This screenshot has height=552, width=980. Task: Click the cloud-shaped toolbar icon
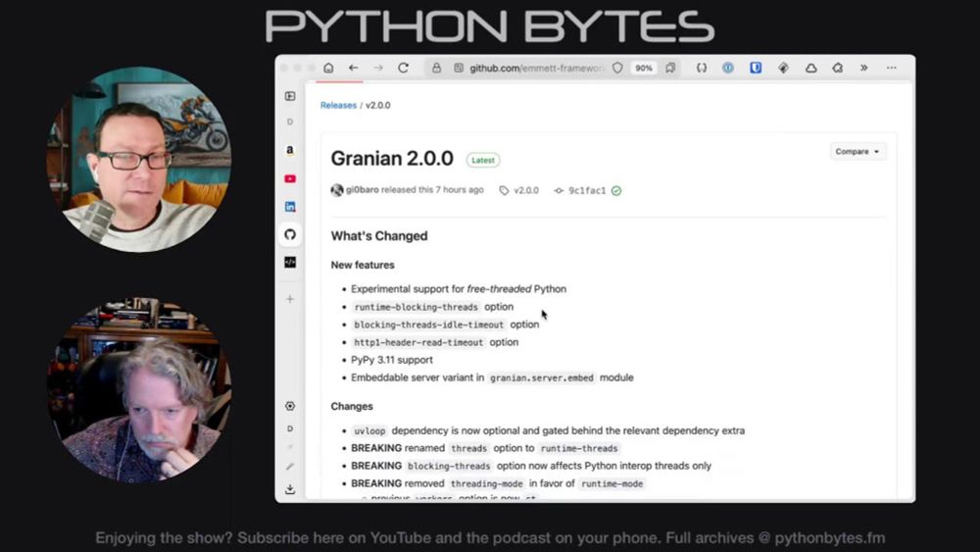810,68
